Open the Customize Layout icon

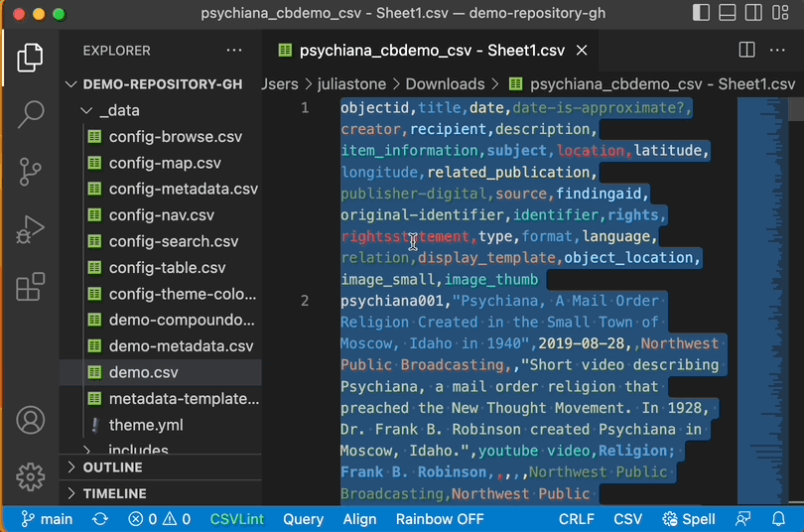[x=780, y=13]
